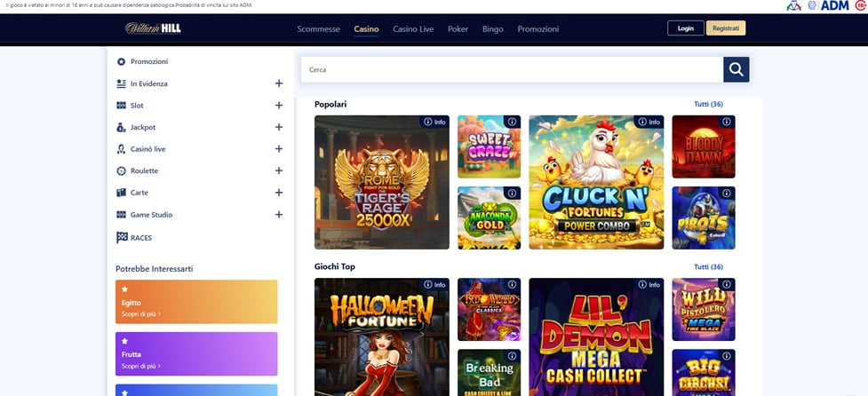Open Promozioni in top navigation
Viewport: 868px width, 396px height.
[x=538, y=28]
